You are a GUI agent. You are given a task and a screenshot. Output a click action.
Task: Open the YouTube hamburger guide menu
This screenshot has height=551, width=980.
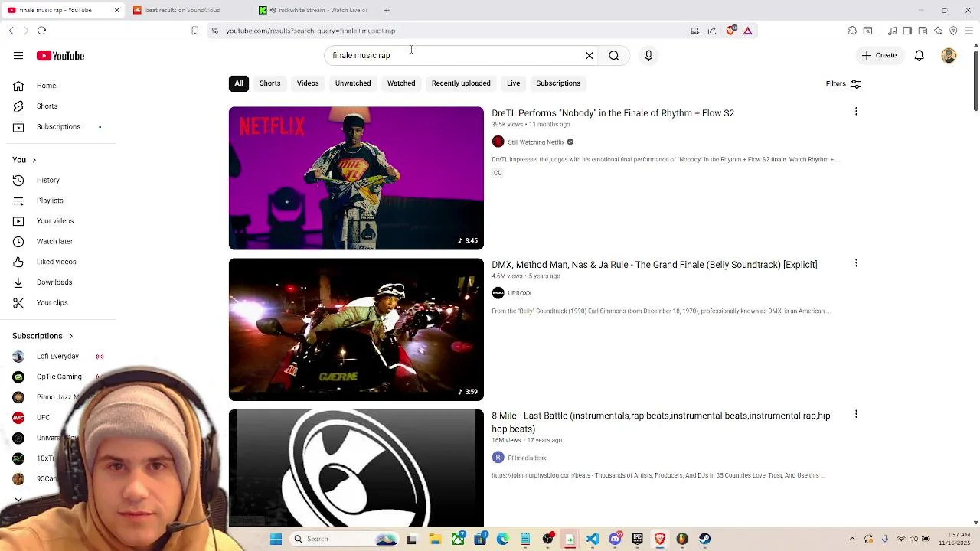pyautogui.click(x=18, y=56)
